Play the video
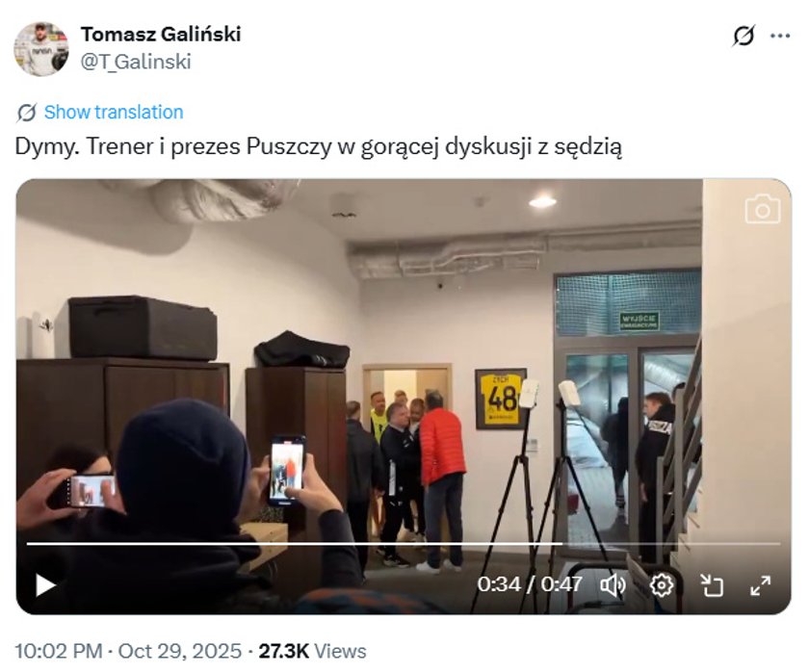Screen dimensions: 809x672 point(45,585)
